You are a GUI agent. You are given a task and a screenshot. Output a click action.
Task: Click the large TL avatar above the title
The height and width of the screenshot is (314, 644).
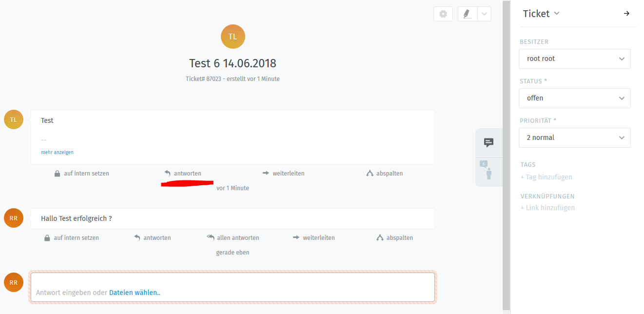click(233, 37)
